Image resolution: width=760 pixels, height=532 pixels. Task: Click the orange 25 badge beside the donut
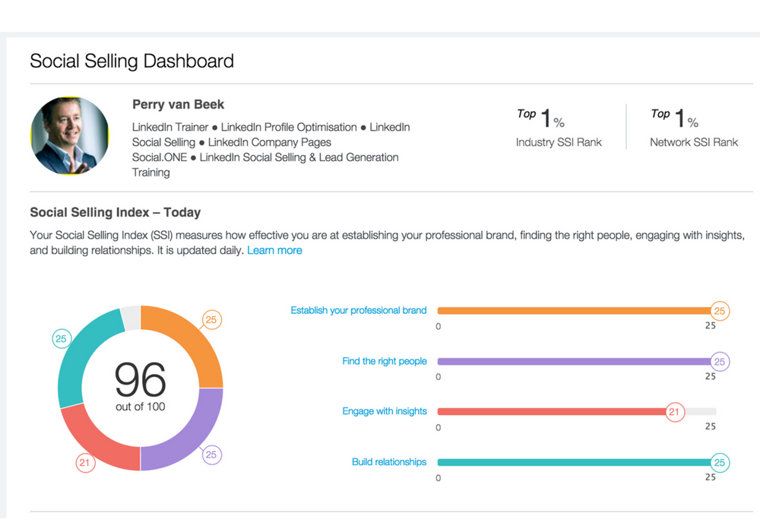[x=211, y=320]
